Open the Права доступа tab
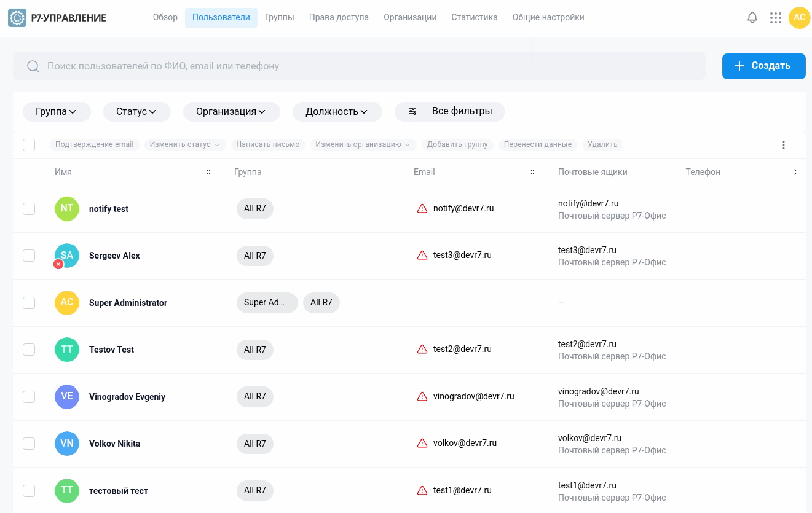Image resolution: width=812 pixels, height=513 pixels. (x=339, y=18)
